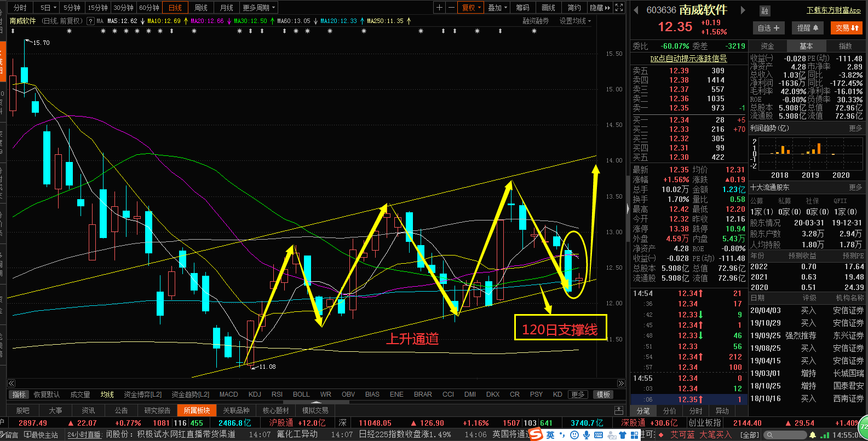The width and height of the screenshot is (868, 441).
Task: Click the 全部 filter in the status bar
Action: [x=750, y=435]
